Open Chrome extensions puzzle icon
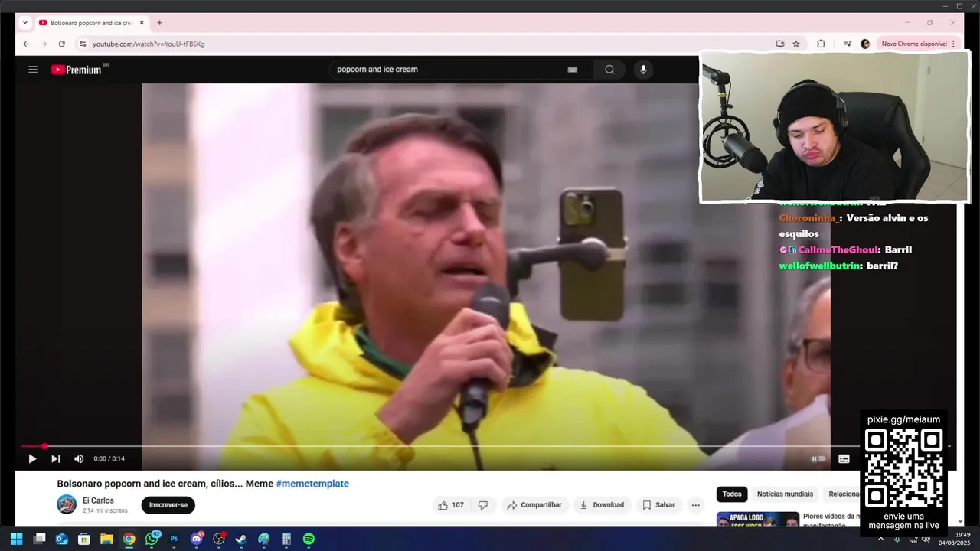This screenshot has width=980, height=551. pos(821,44)
